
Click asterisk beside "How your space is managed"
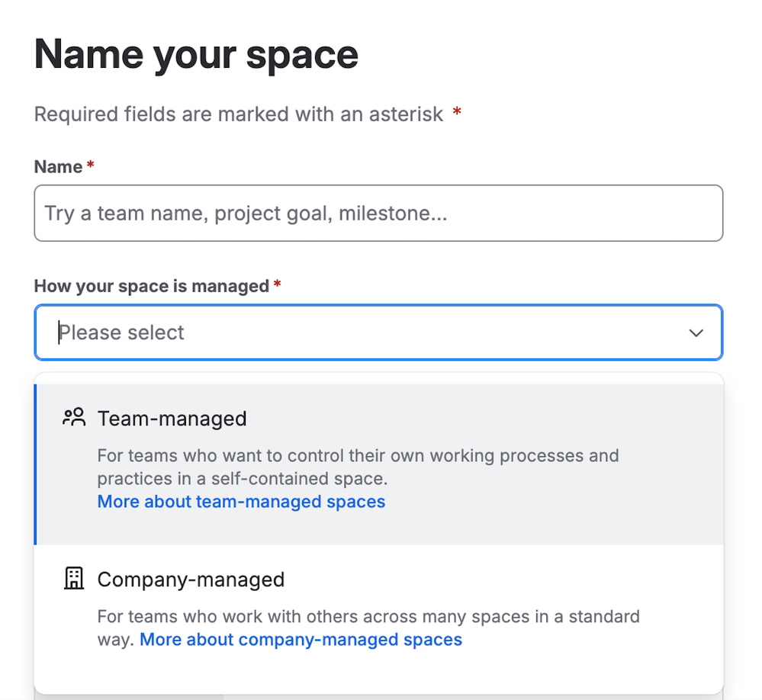point(278,284)
